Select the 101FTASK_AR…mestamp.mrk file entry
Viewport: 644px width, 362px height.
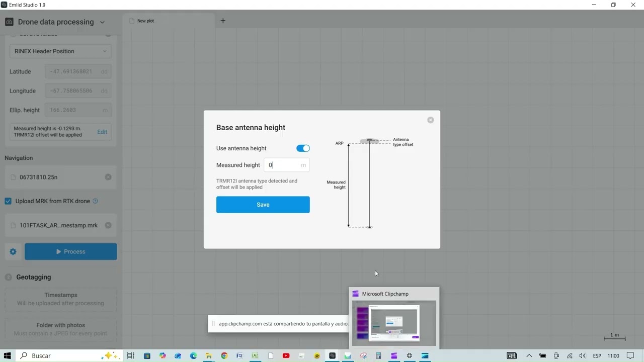point(60,225)
